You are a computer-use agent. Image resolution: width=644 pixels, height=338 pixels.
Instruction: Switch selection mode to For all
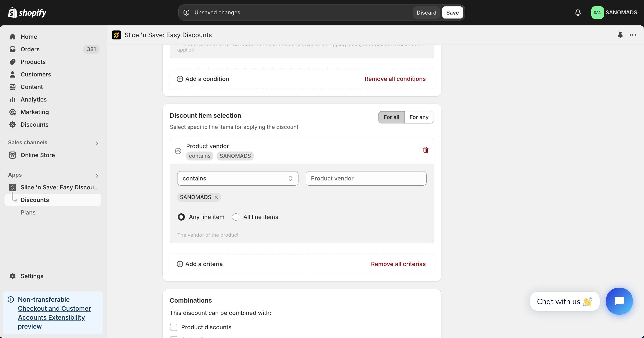[x=391, y=117]
